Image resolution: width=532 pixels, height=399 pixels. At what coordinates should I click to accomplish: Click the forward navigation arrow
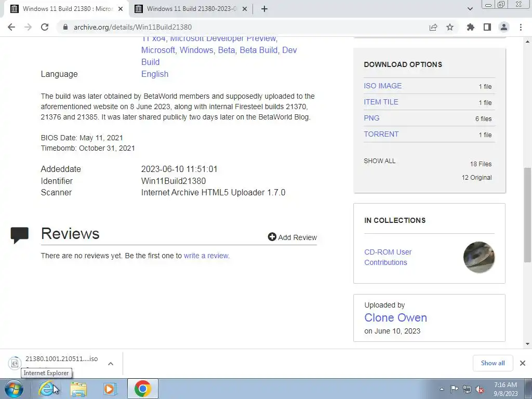coord(28,27)
